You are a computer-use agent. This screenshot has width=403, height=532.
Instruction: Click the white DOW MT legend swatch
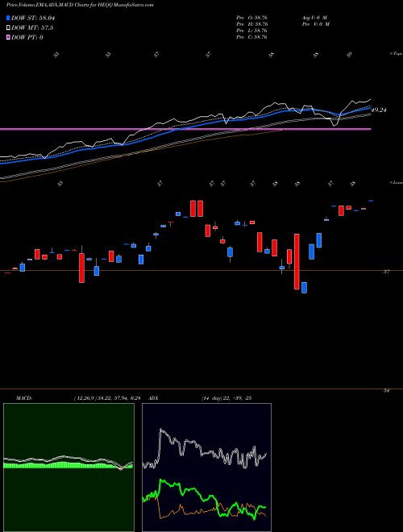[9, 28]
